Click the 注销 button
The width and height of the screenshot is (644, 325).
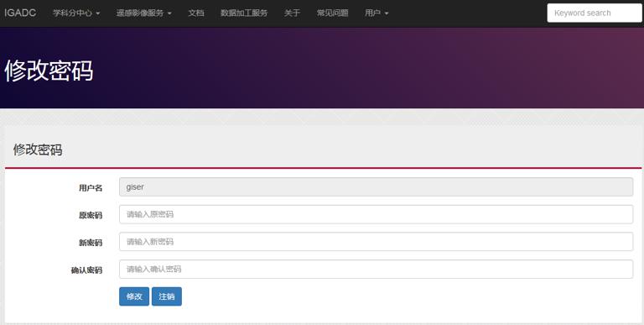pyautogui.click(x=167, y=296)
